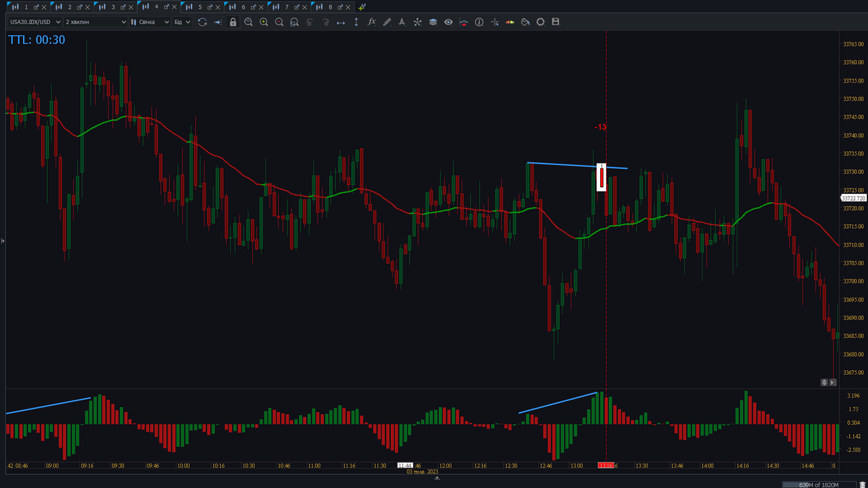Zoom in with the plus magnifier
Viewport: 868px width, 488px height.
[264, 22]
